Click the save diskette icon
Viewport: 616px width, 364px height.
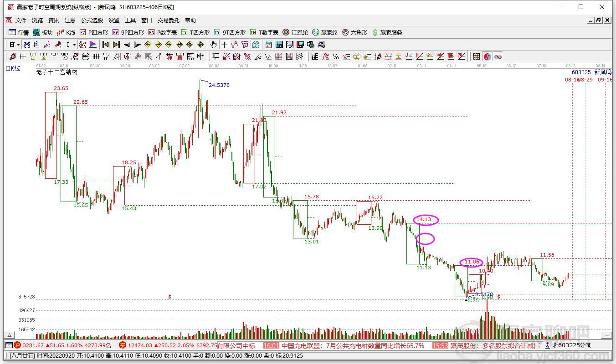(x=300, y=45)
